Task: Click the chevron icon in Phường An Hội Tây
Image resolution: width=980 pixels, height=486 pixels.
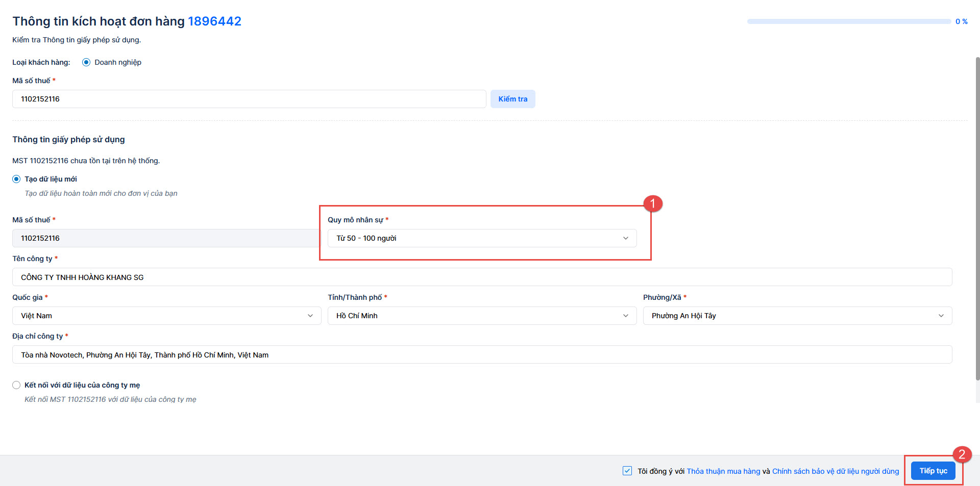Action: (x=941, y=316)
